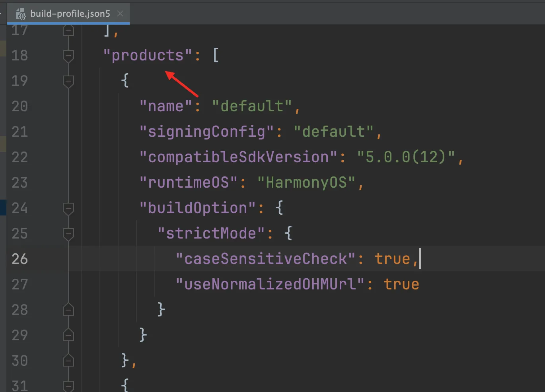Image resolution: width=545 pixels, height=392 pixels.
Task: Collapse the object fold marker on line 31
Action: click(x=68, y=386)
